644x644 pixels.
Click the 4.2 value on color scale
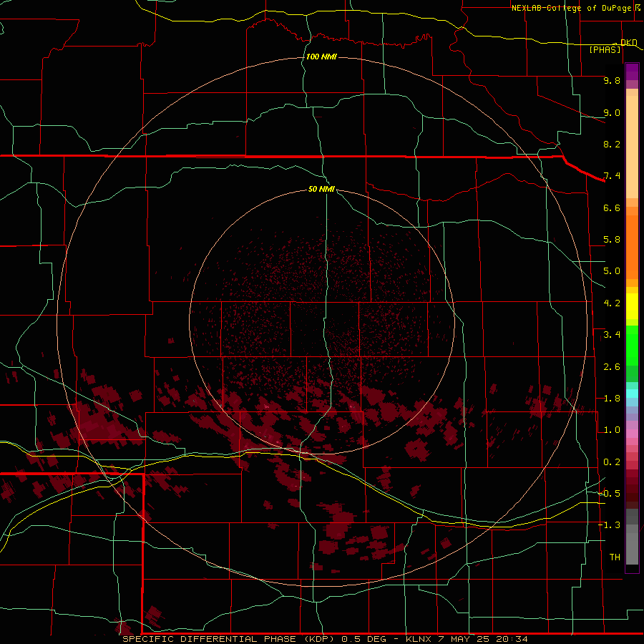coord(612,303)
